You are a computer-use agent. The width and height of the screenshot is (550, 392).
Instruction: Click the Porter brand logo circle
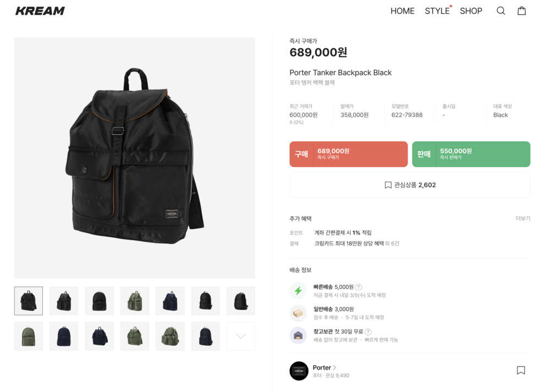(299, 371)
